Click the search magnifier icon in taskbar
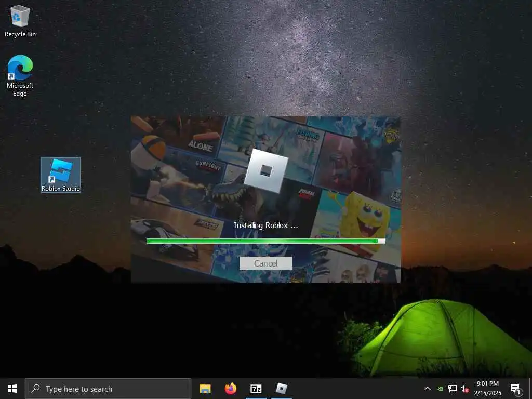Screen dimensions: 532x399 point(35,389)
